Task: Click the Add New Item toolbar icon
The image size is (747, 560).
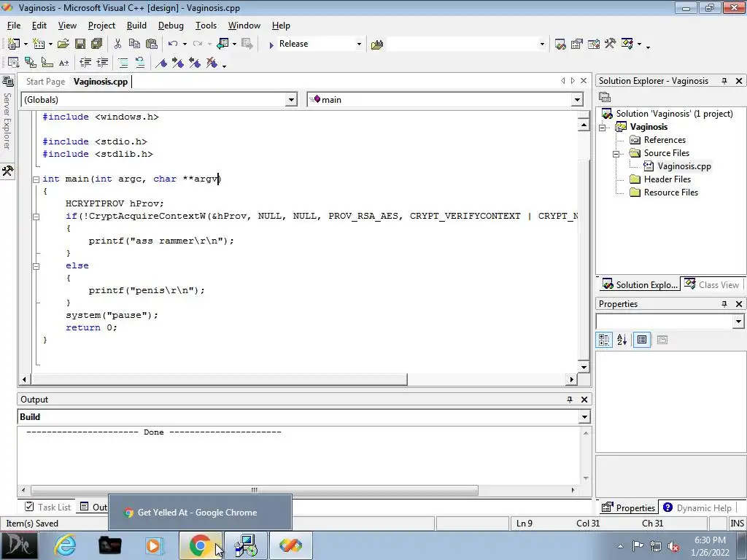Action: [x=38, y=44]
